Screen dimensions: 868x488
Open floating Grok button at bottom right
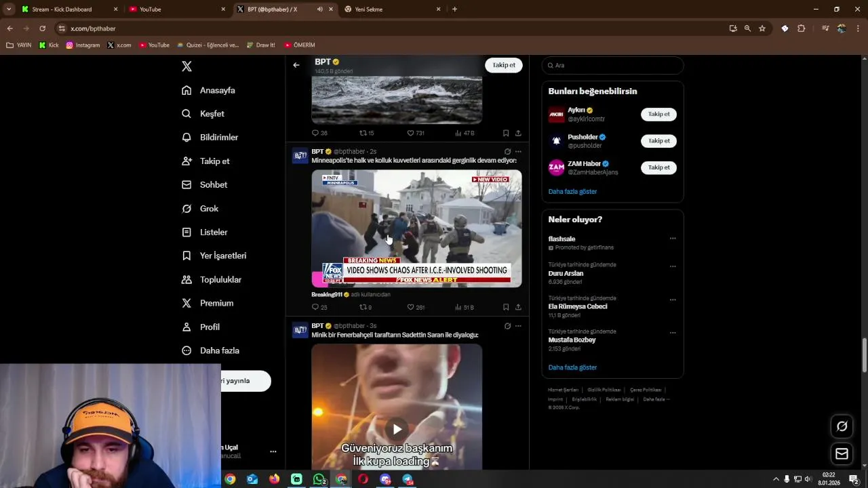(842, 426)
